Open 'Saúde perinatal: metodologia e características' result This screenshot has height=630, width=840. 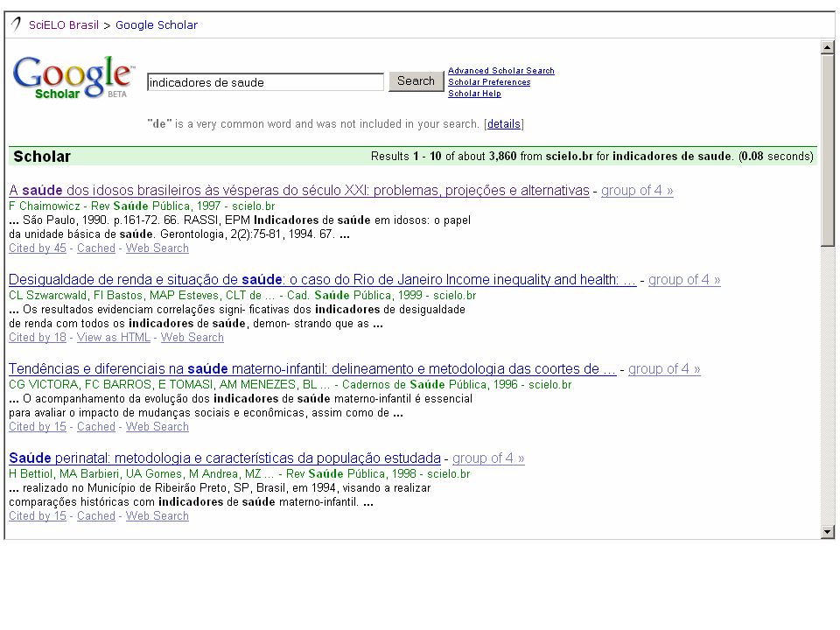[x=225, y=458]
